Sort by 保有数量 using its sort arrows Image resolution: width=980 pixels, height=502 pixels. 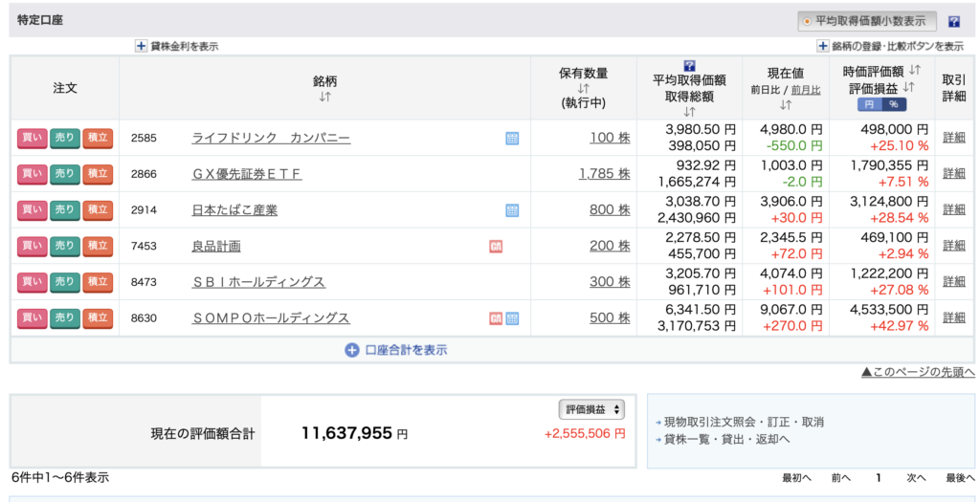pos(583,89)
